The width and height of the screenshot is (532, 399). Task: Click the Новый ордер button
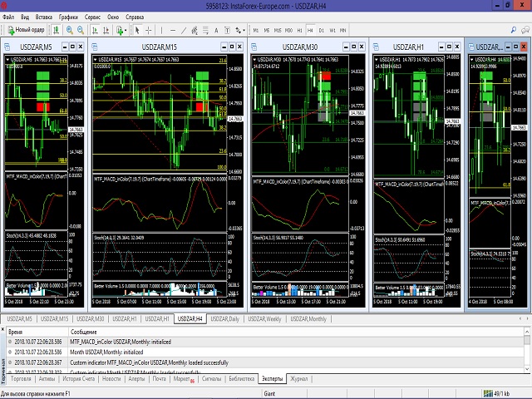(25, 30)
